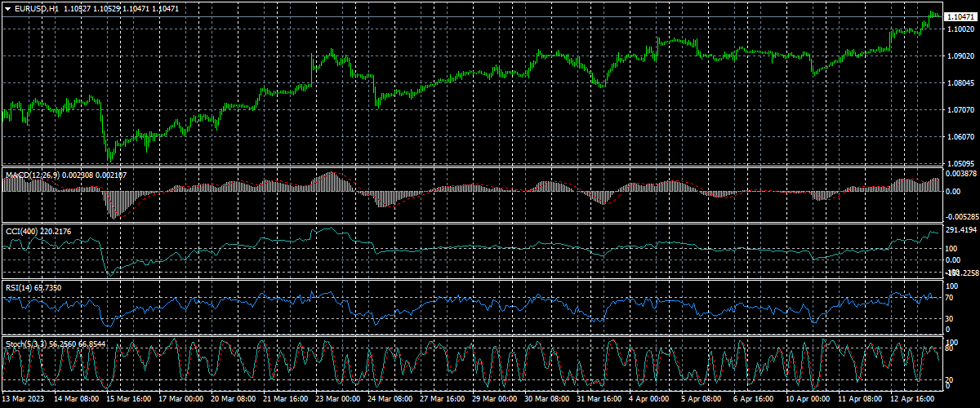980x408 pixels.
Task: Click the 1.09020 price scale value
Action: pos(960,56)
